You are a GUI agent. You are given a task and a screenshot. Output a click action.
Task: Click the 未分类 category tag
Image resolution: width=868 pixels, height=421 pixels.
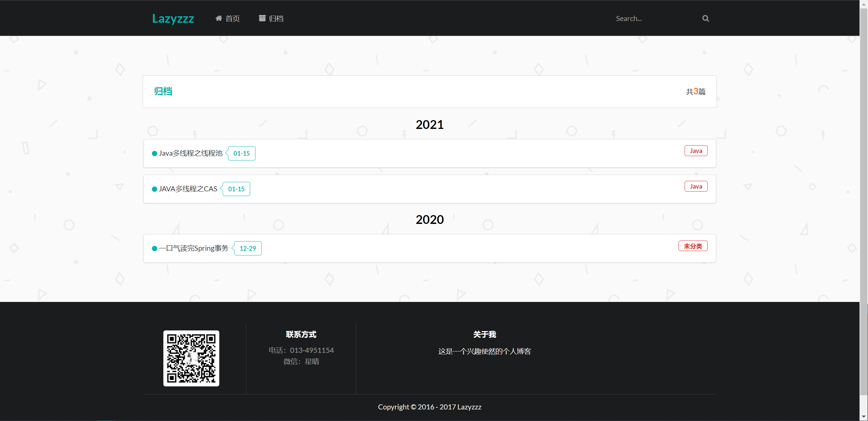[693, 246]
